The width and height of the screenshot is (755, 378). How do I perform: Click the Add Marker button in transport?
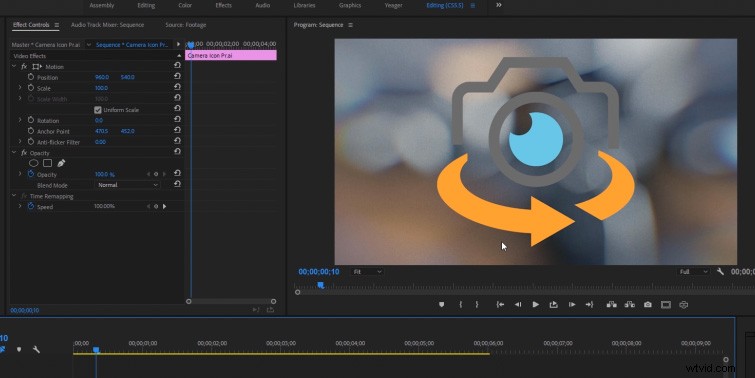point(442,305)
